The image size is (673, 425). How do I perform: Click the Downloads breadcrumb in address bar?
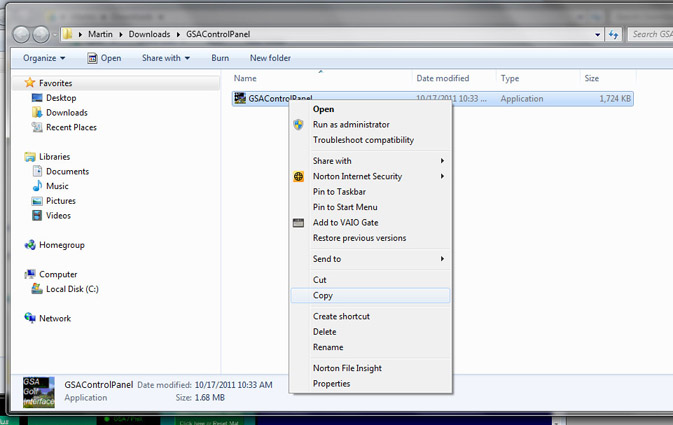pos(149,34)
